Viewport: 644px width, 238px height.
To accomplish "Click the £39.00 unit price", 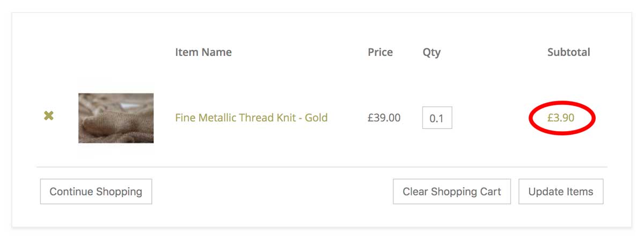I will pos(384,118).
